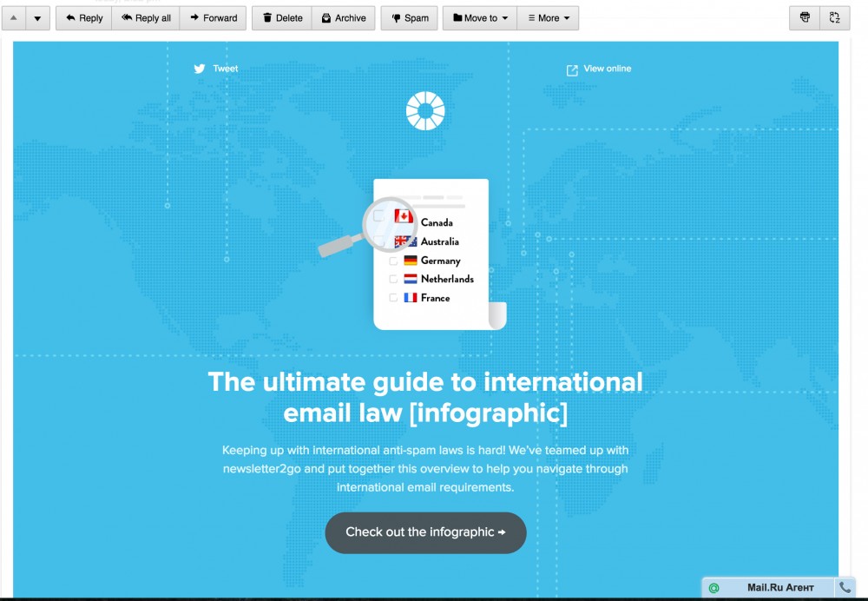The width and height of the screenshot is (868, 601).
Task: Check the Germany checkbox
Action: click(392, 260)
